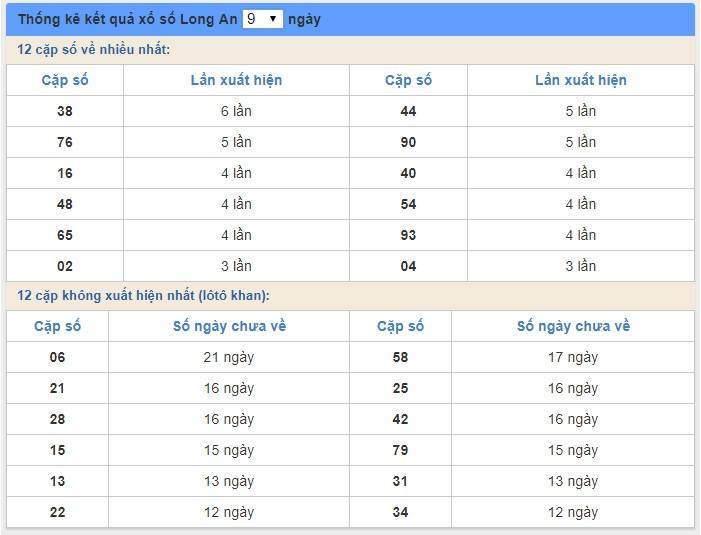The height and width of the screenshot is (535, 701).
Task: Select pair number 44 cell
Action: tap(408, 111)
